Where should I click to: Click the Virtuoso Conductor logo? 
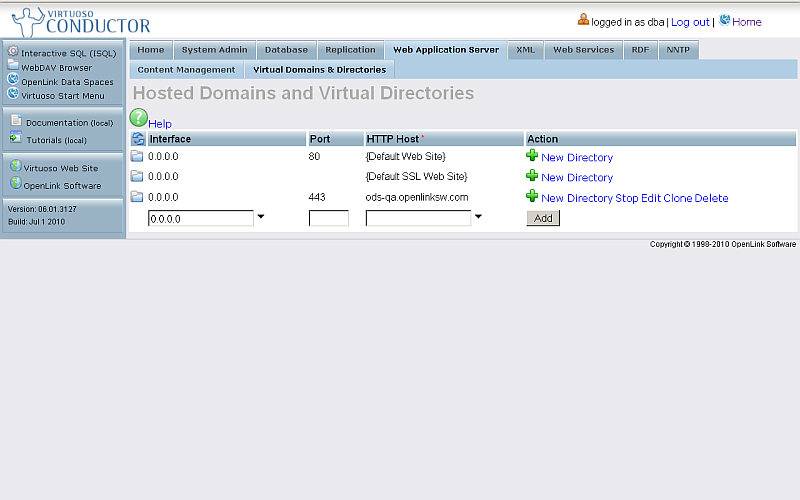80,21
